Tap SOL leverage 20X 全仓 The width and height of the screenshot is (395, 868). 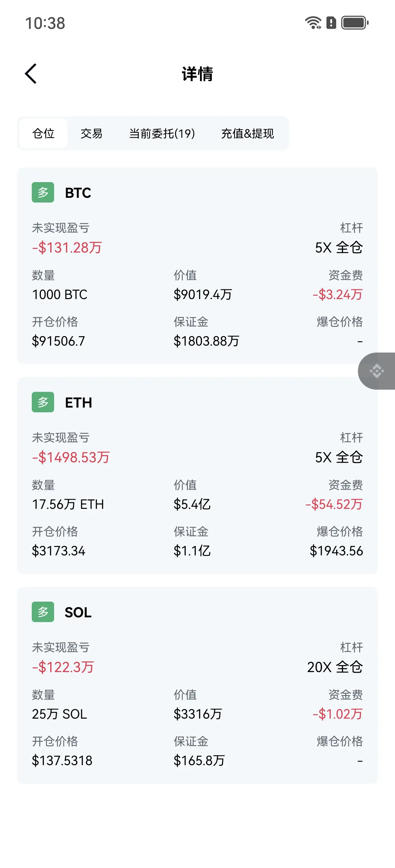335,667
